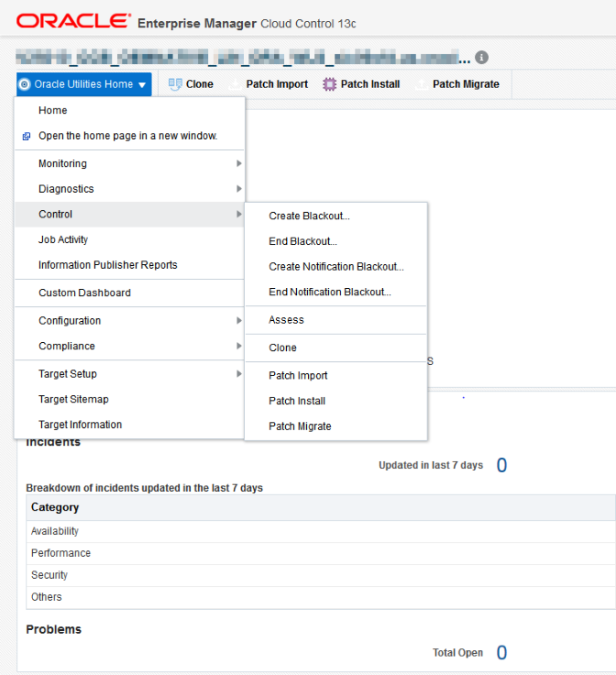The width and height of the screenshot is (616, 675).
Task: Click the Patch Migrate toolbar icon
Action: tap(422, 84)
